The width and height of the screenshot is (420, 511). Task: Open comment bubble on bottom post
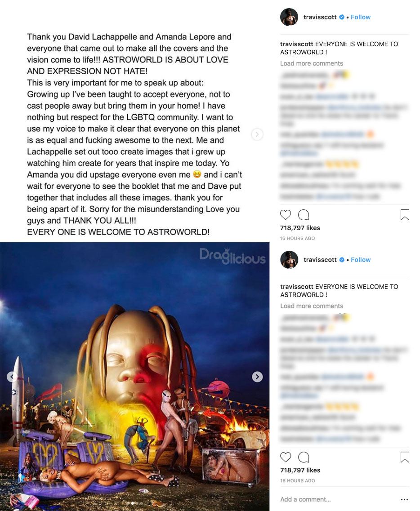tap(303, 457)
